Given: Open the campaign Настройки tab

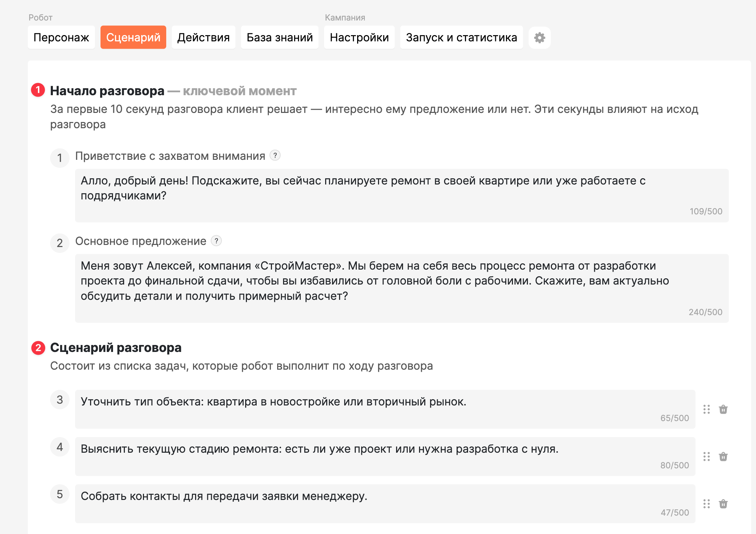Looking at the screenshot, I should coord(359,38).
